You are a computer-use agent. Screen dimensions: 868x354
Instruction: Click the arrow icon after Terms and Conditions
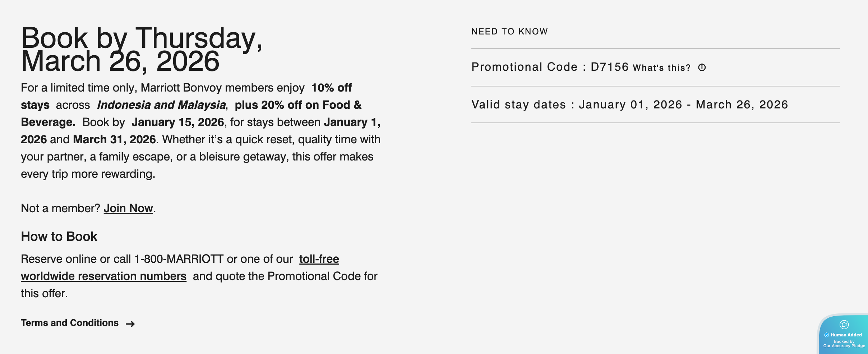130,324
